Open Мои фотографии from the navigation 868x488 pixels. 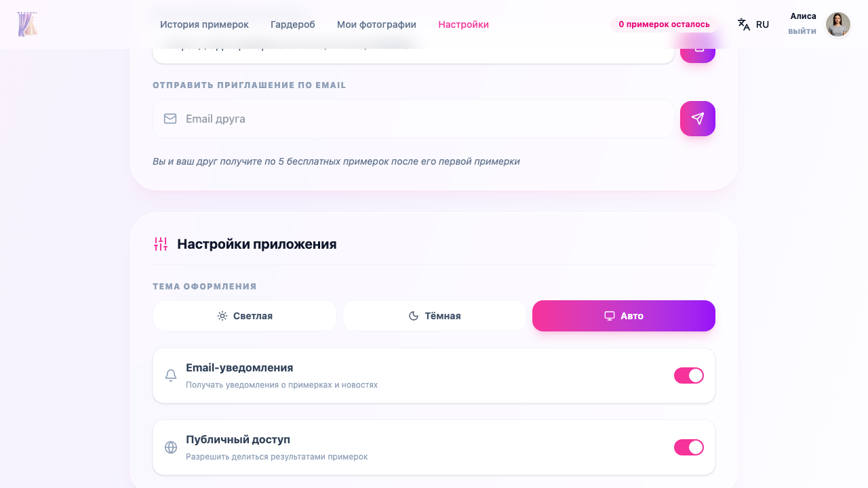[376, 24]
